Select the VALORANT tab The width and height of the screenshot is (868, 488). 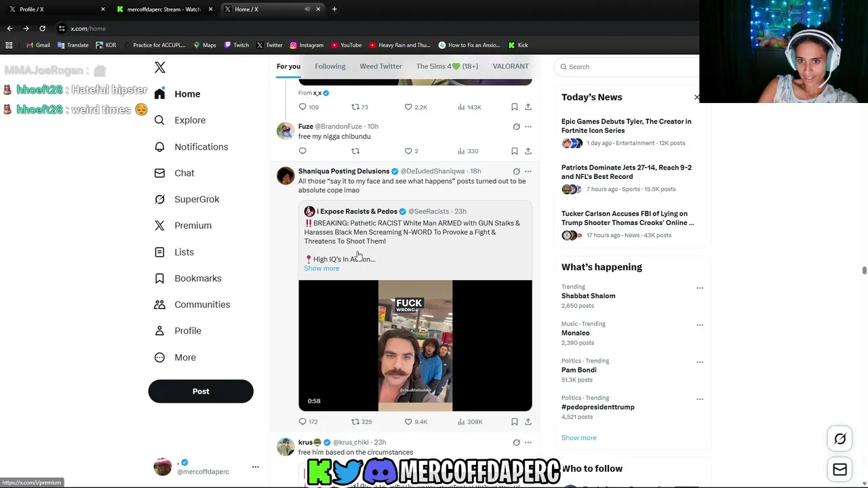click(x=511, y=66)
